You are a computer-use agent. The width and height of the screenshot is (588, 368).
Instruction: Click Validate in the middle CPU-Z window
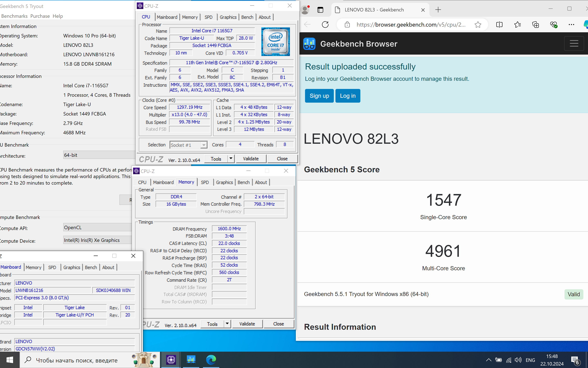point(247,324)
